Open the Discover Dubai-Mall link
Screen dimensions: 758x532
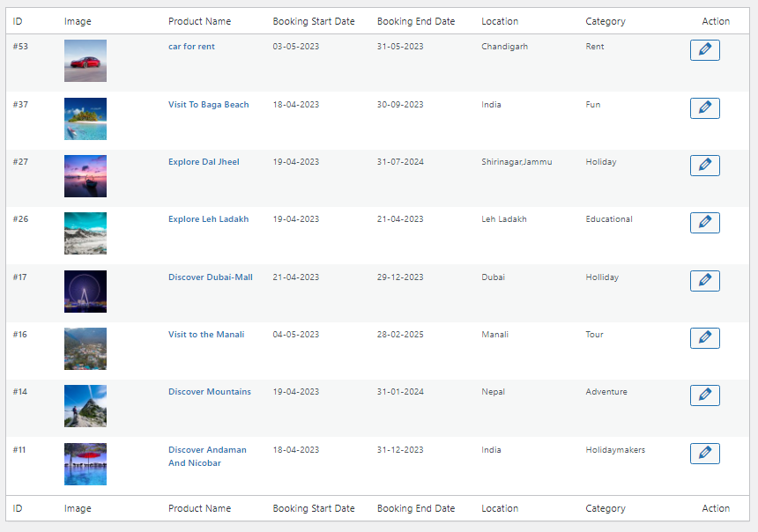pyautogui.click(x=211, y=277)
